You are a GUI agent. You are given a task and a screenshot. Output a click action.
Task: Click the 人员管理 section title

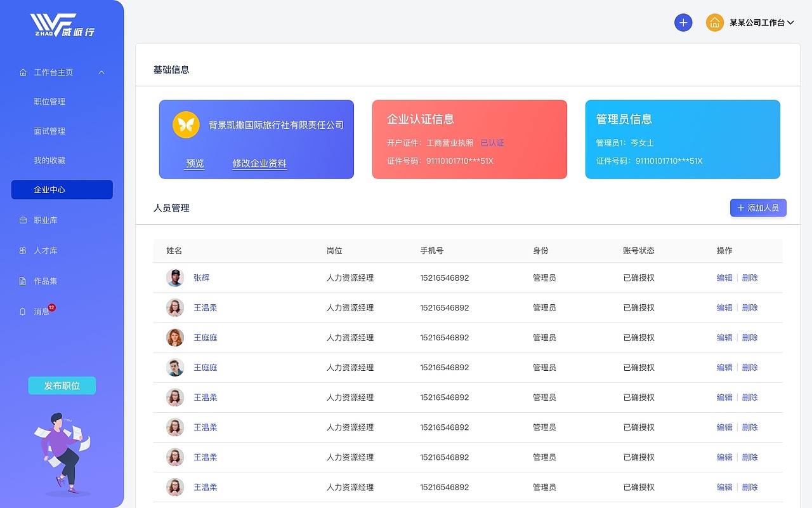pos(171,208)
